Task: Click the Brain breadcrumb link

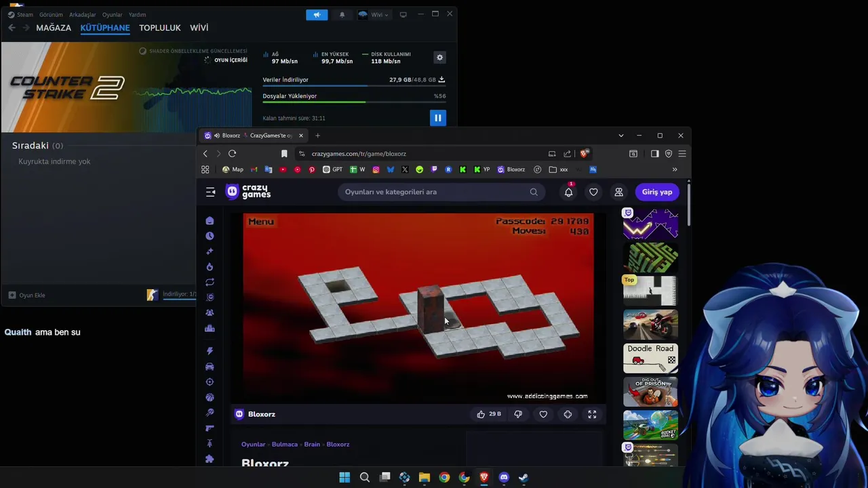Action: tap(312, 445)
